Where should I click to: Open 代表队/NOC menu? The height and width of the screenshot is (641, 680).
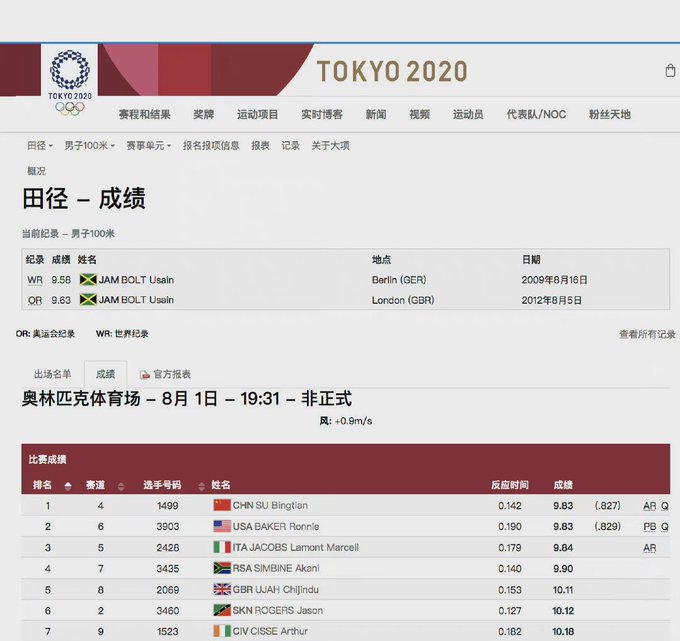click(x=536, y=114)
